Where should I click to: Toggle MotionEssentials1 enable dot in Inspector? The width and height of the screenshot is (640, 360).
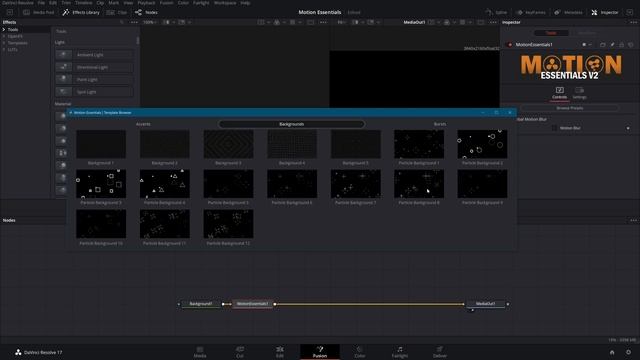click(x=509, y=44)
